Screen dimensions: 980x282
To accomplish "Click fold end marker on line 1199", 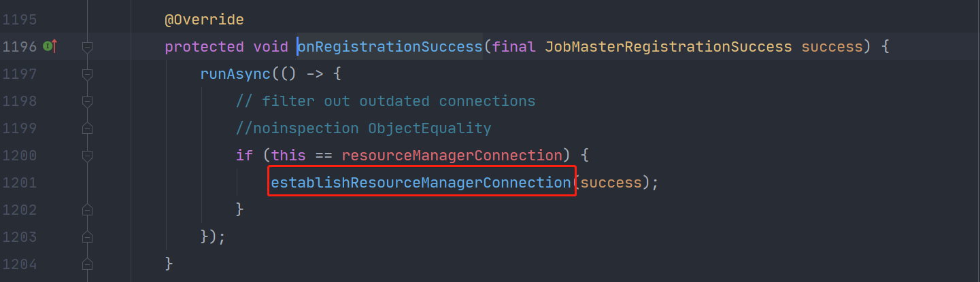I will (86, 128).
